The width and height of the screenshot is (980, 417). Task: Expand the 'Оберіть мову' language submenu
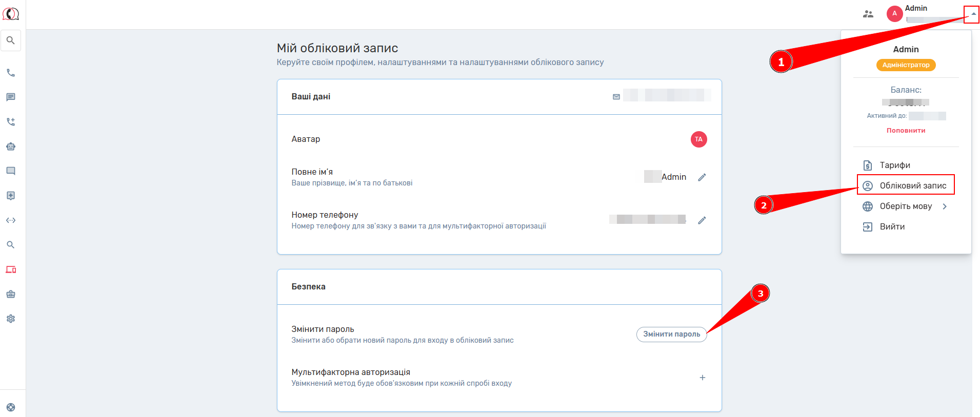click(x=945, y=206)
